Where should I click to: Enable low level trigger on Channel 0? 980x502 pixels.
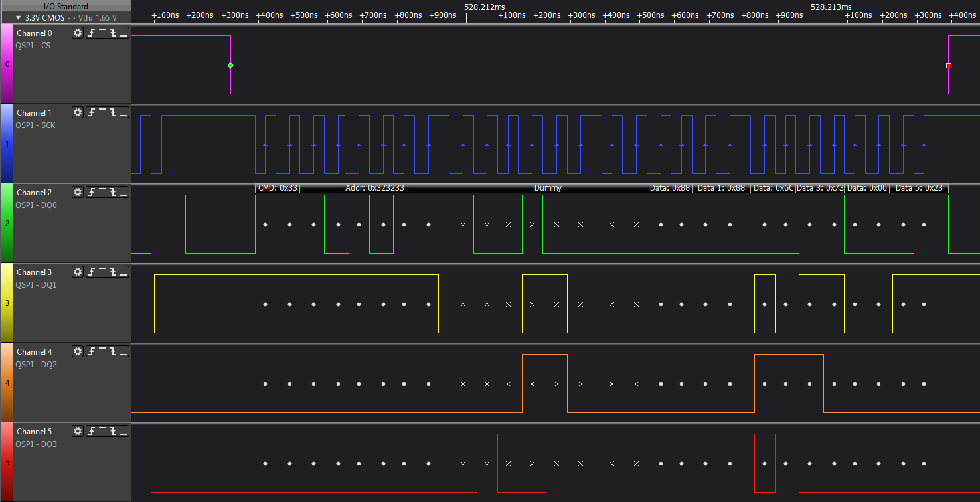coord(123,33)
